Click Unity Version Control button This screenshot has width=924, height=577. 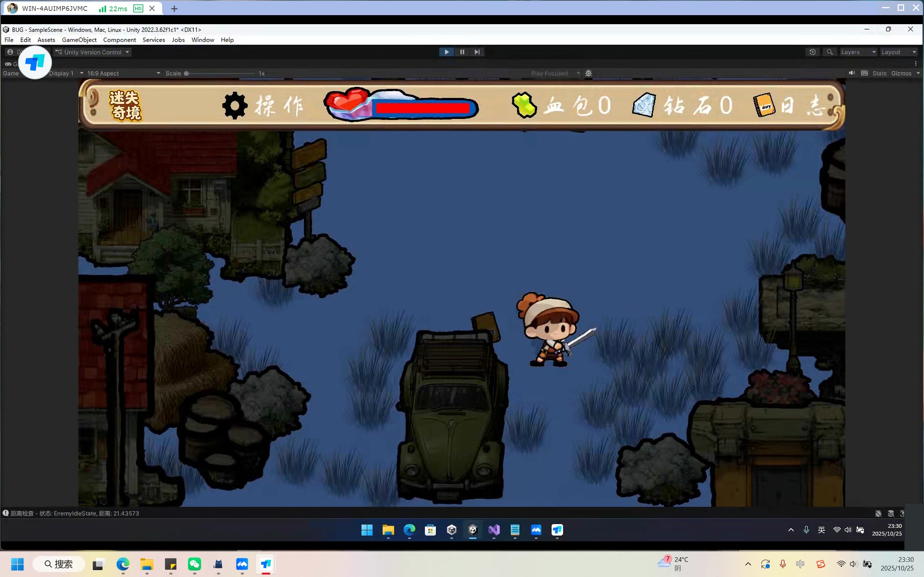pos(93,52)
